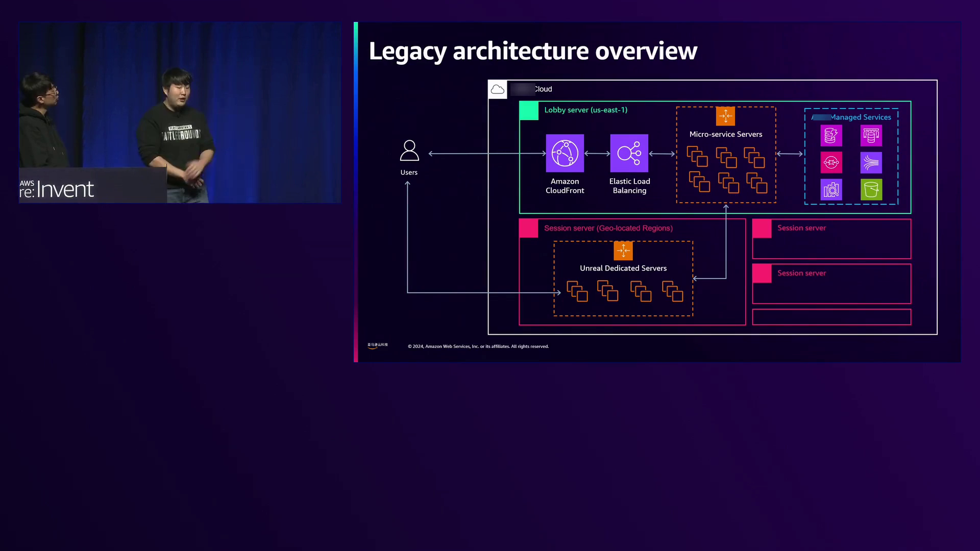Click the "Users" text label
Viewport: 980px width, 551px height.
tap(409, 172)
